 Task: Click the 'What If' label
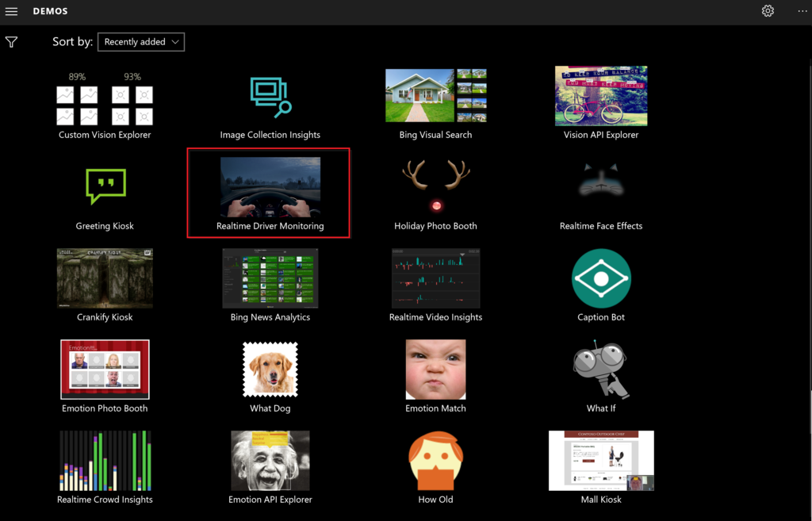(601, 408)
